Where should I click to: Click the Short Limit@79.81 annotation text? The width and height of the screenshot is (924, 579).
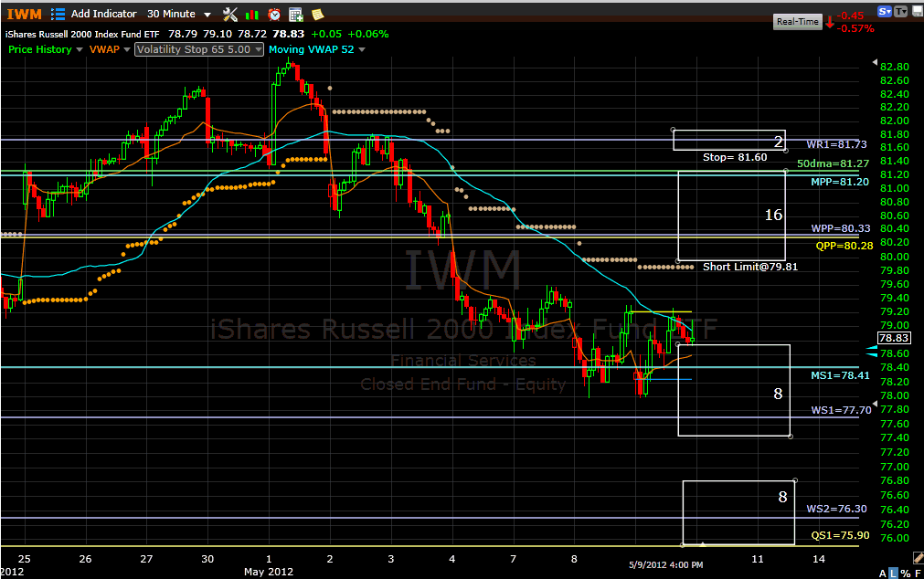(x=750, y=267)
